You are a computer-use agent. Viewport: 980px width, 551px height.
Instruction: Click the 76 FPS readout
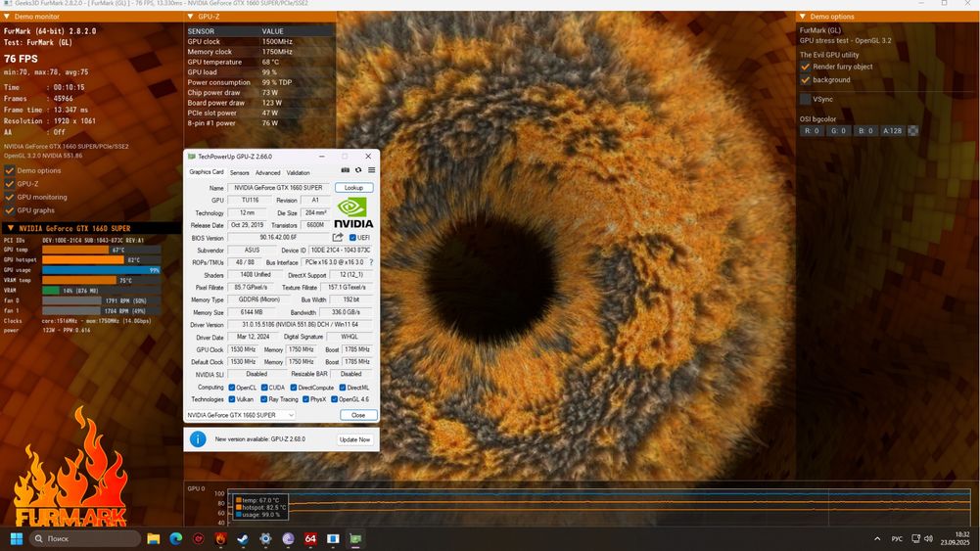pos(21,59)
